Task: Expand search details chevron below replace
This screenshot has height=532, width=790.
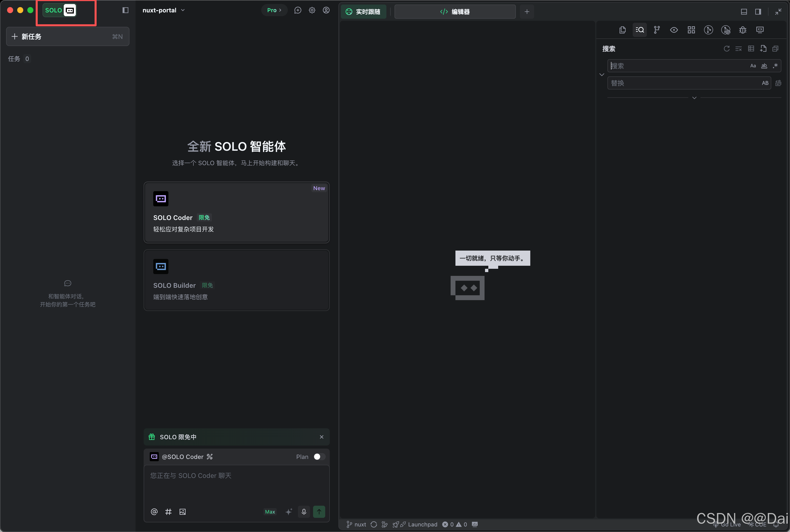Action: pyautogui.click(x=694, y=98)
